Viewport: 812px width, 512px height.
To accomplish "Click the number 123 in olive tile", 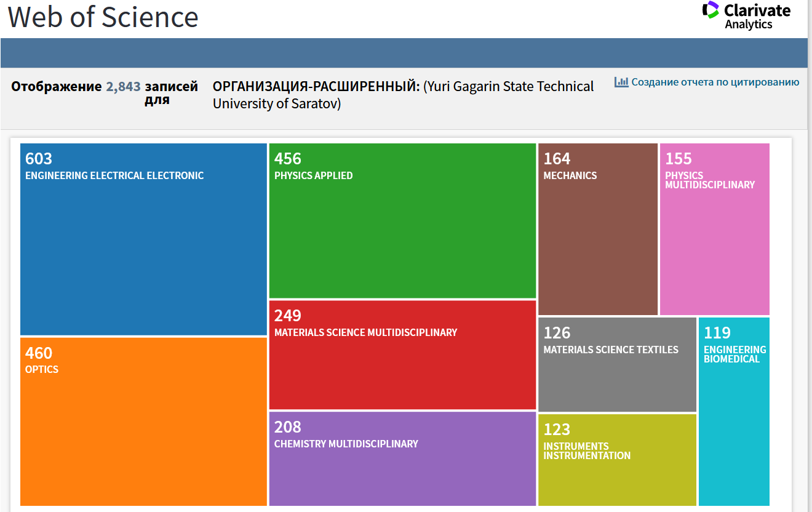I will [557, 430].
